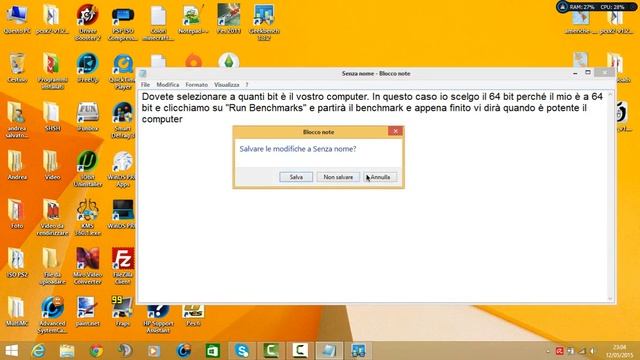
Task: Open the Formato menu
Action: (196, 84)
